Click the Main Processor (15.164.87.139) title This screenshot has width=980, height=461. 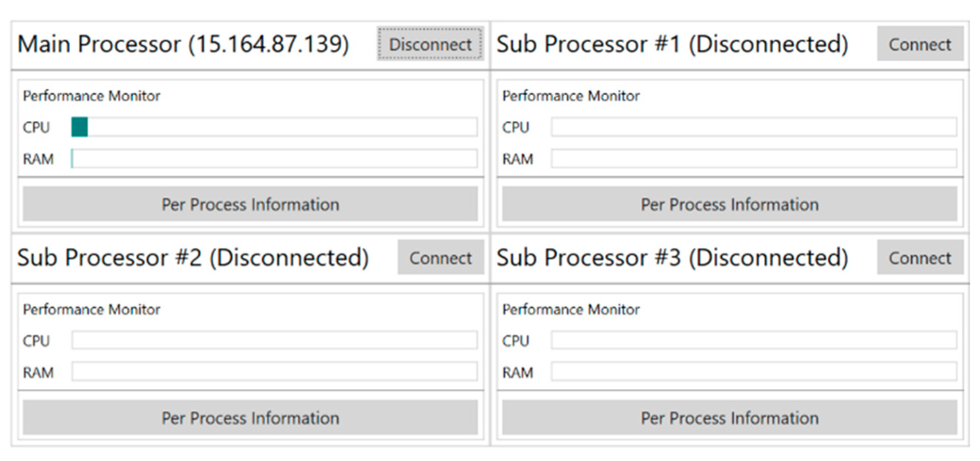click(x=183, y=44)
